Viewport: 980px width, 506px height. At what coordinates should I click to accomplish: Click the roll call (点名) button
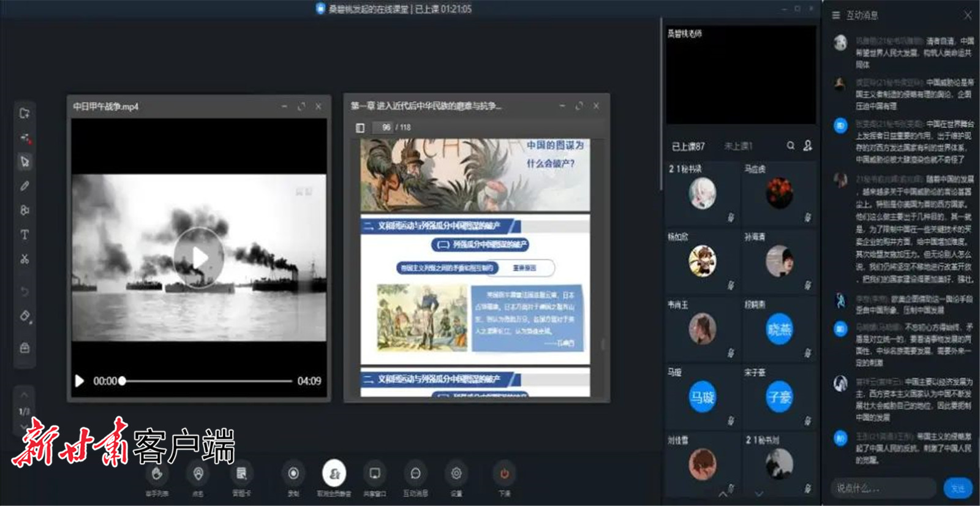pos(198,478)
